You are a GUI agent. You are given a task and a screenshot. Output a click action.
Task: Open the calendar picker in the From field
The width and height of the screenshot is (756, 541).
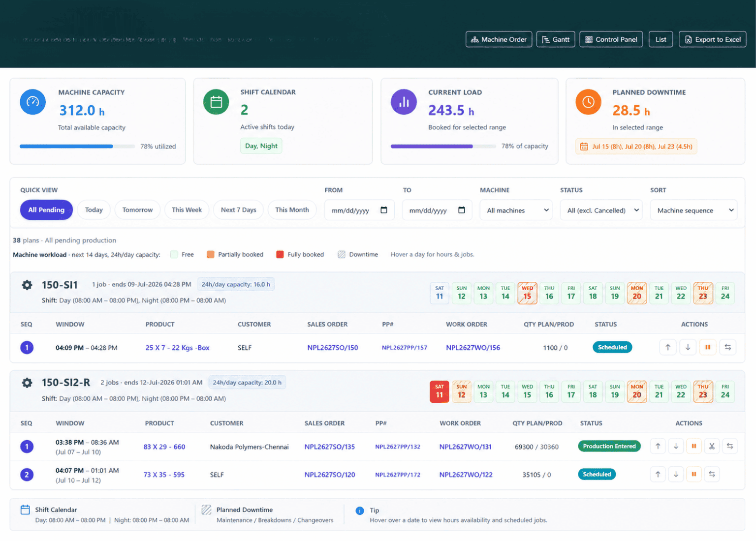coord(384,210)
